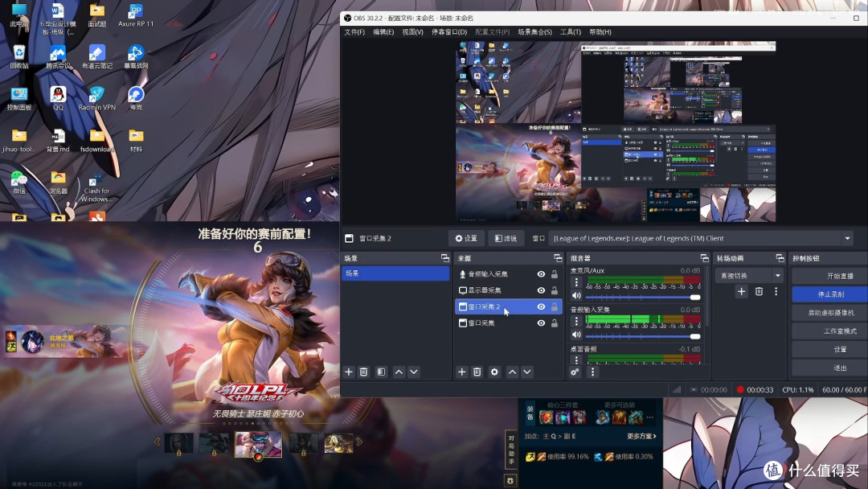Open the 停靠窗口(D) menu
Screen dimensions: 868x489
[x=449, y=32]
